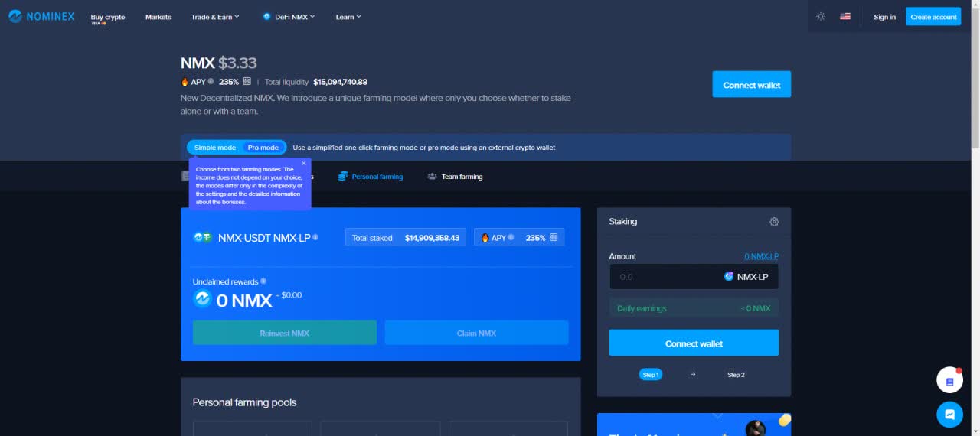Select Step 2 indicator

coord(736,375)
